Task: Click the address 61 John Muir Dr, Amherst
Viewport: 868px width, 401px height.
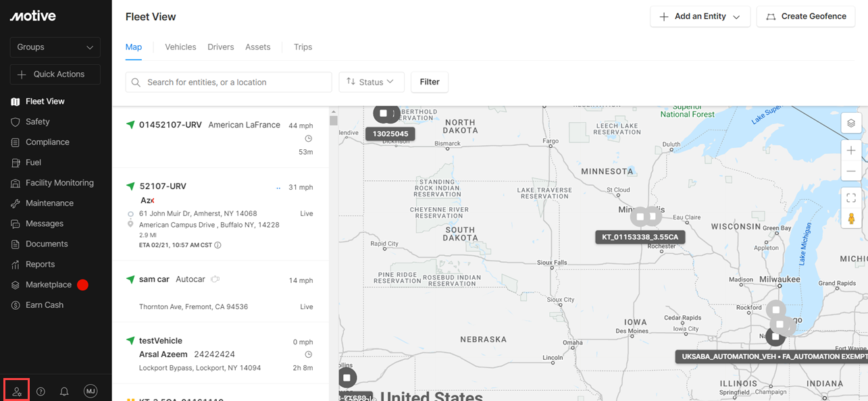Action: pos(198,213)
